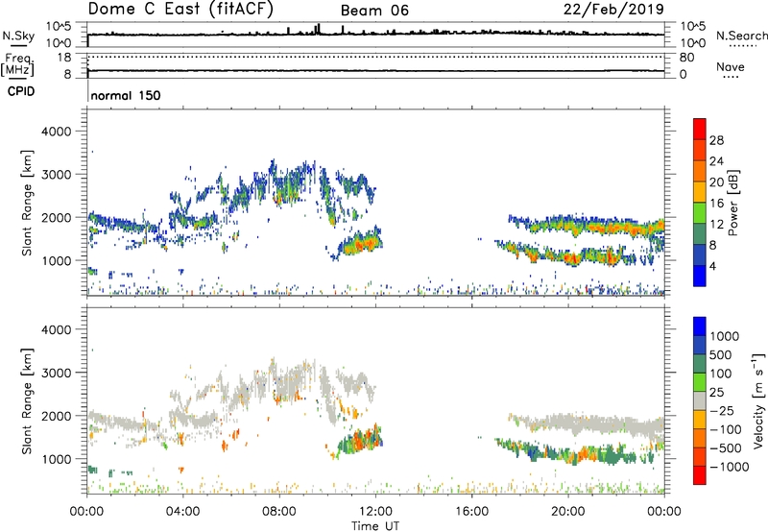The image size is (768, 532).
Task: Click the dotted Nave line in the frequency panel
Action: (x=375, y=57)
